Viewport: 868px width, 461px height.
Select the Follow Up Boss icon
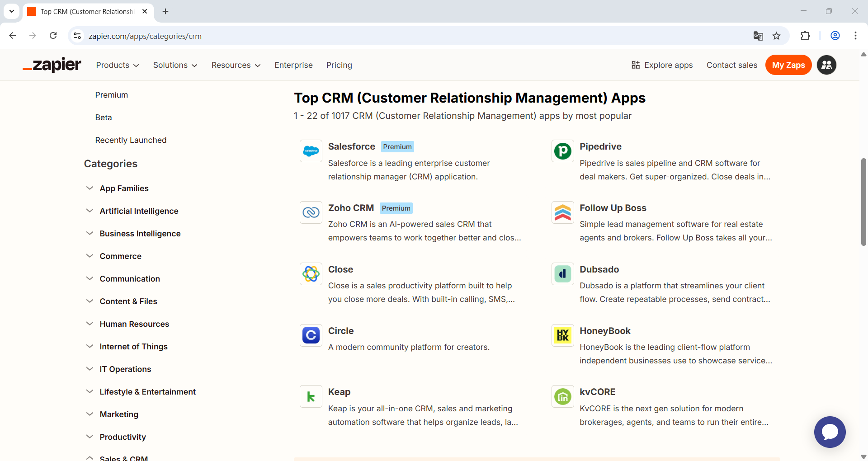pyautogui.click(x=562, y=212)
